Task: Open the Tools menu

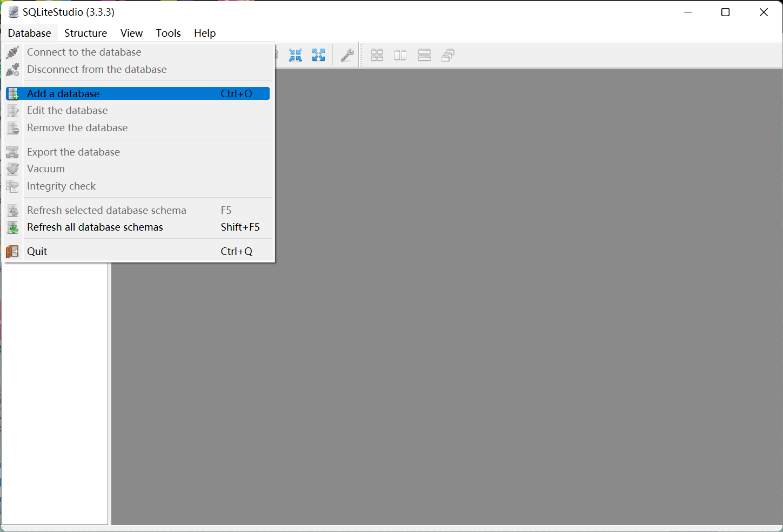Action: click(168, 33)
